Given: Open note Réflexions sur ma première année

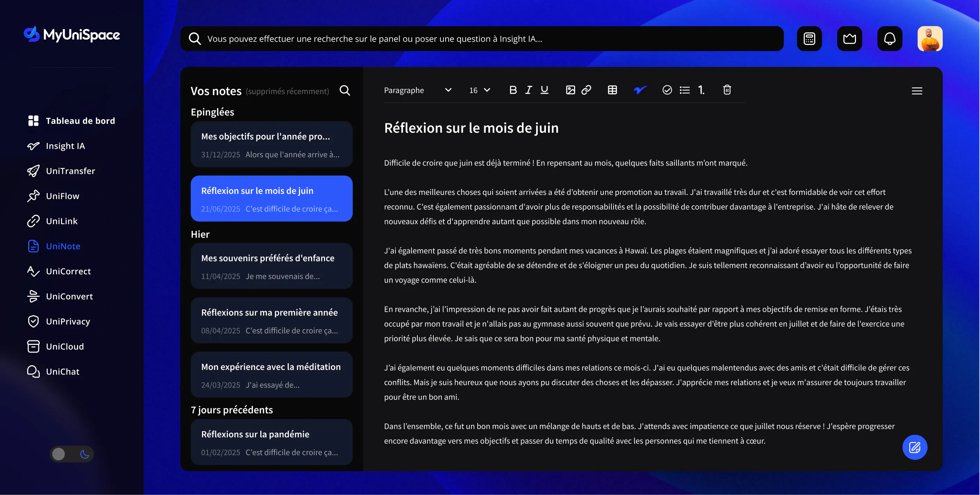Looking at the screenshot, I should 271,320.
